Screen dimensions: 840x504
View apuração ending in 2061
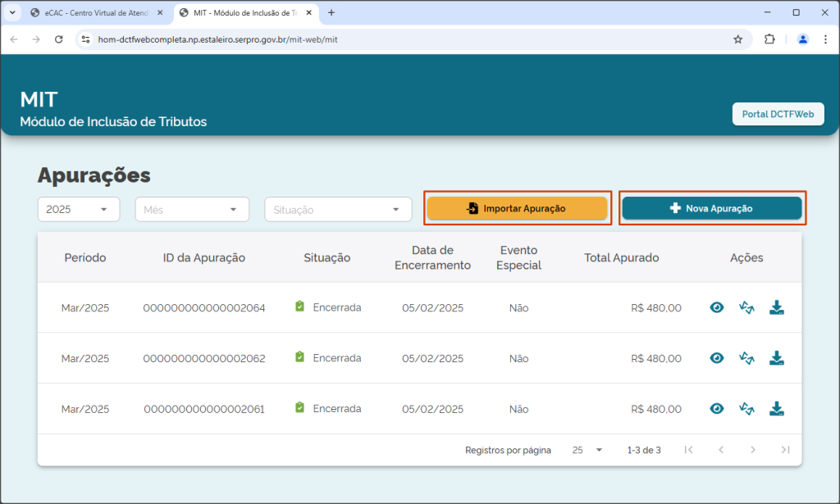[717, 409]
